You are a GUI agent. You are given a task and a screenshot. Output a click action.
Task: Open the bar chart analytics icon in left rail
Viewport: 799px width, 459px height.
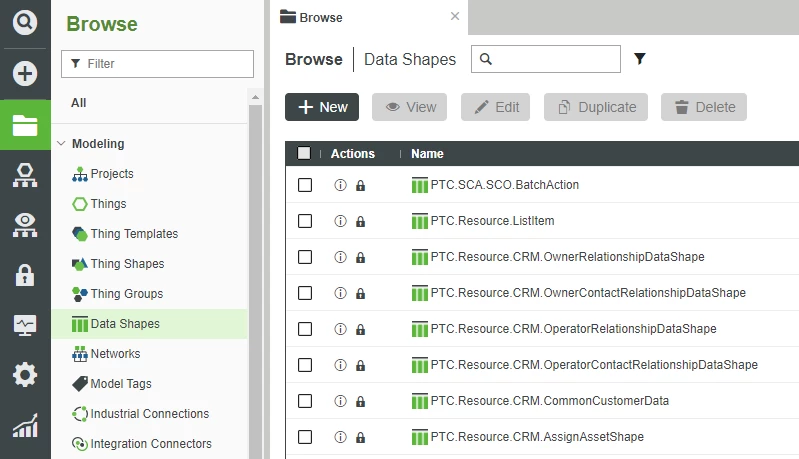tap(24, 425)
